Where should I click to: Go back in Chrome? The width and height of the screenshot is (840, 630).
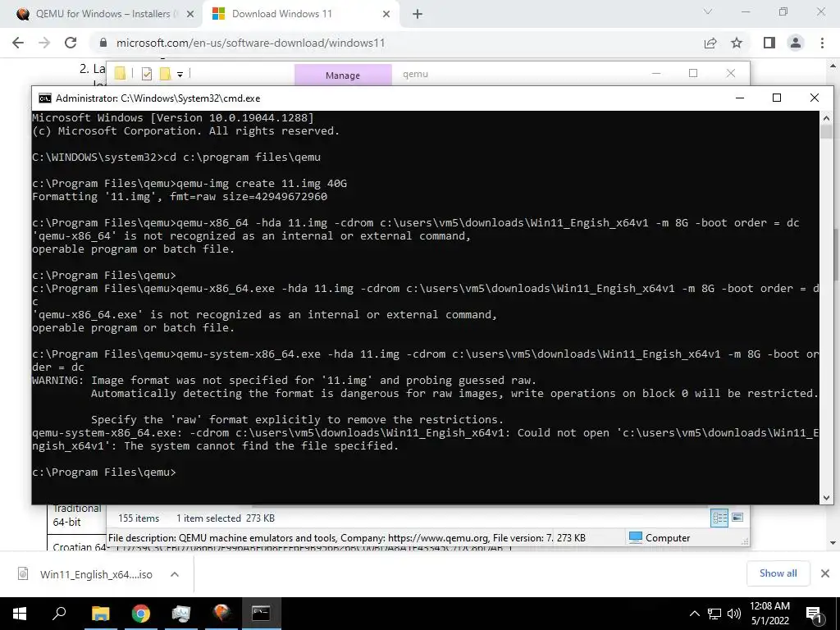click(18, 43)
